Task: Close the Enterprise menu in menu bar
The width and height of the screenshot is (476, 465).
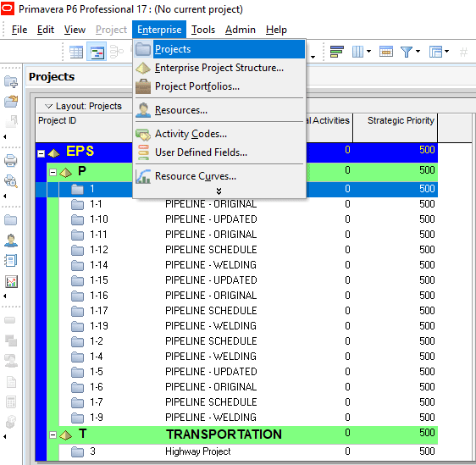Action: click(x=159, y=30)
